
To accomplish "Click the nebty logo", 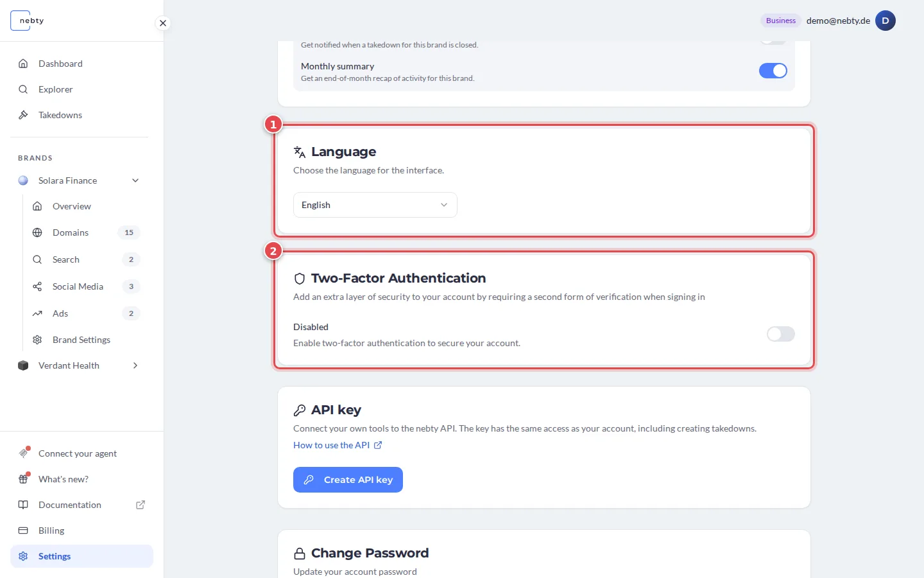I will pos(28,21).
